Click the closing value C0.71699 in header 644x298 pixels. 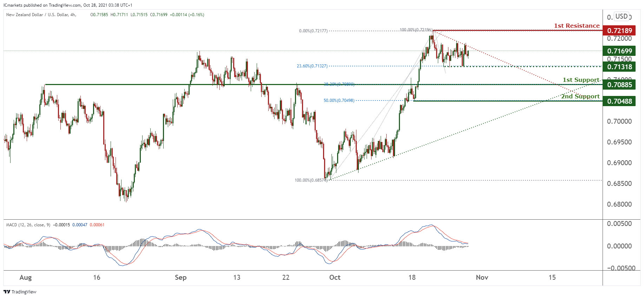point(159,15)
